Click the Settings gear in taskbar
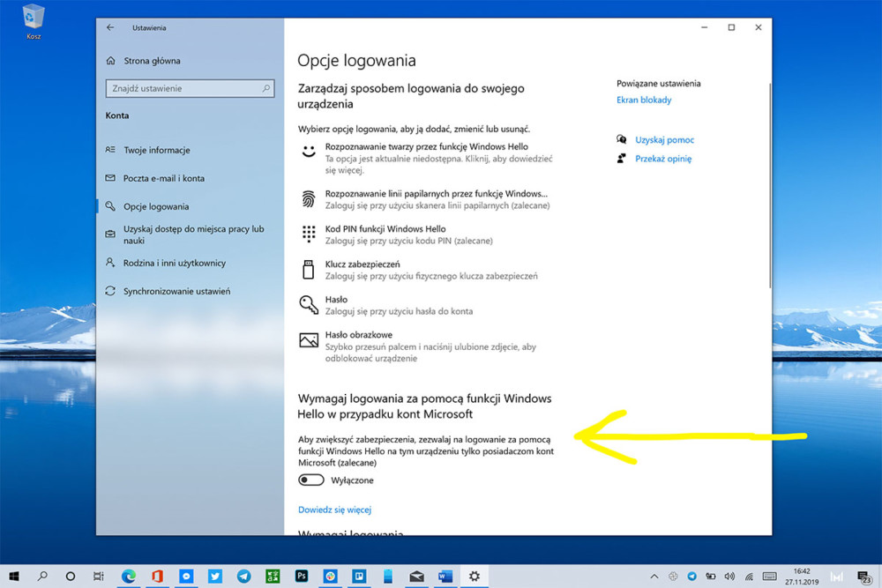 (475, 577)
